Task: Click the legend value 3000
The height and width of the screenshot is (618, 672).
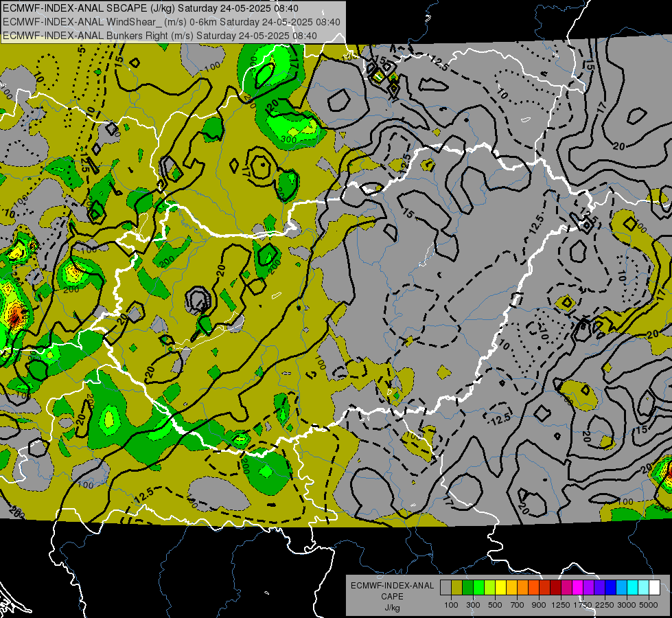Action: click(627, 605)
